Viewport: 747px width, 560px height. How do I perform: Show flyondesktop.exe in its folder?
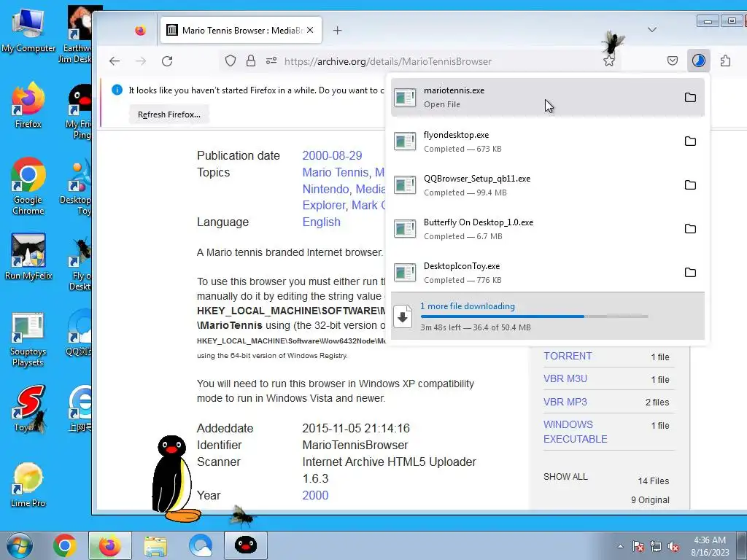tap(690, 141)
